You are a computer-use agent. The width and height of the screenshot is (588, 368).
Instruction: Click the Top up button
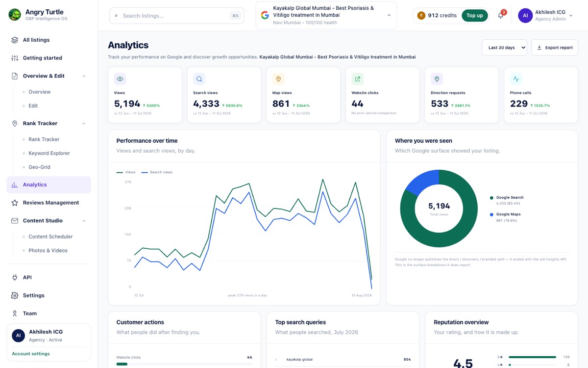click(x=474, y=16)
